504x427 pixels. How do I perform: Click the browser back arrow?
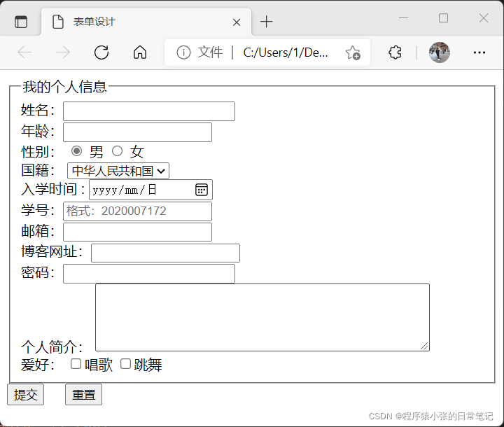point(24,52)
